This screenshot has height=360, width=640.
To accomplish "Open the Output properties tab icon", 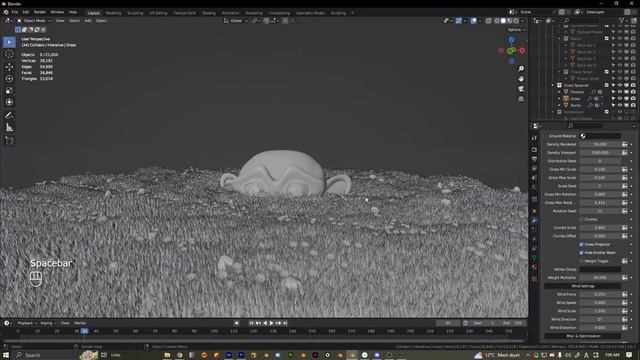I will tap(534, 159).
